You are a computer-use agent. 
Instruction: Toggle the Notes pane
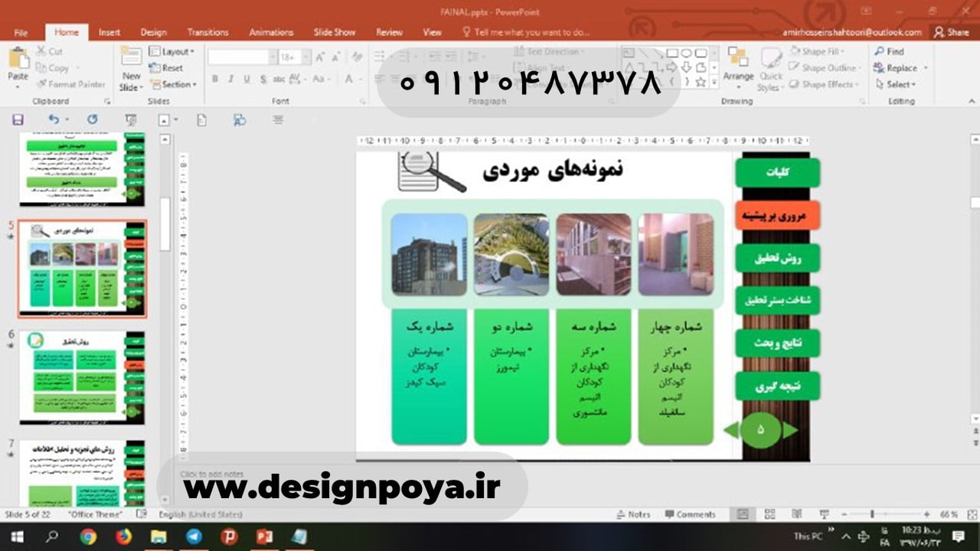[632, 514]
